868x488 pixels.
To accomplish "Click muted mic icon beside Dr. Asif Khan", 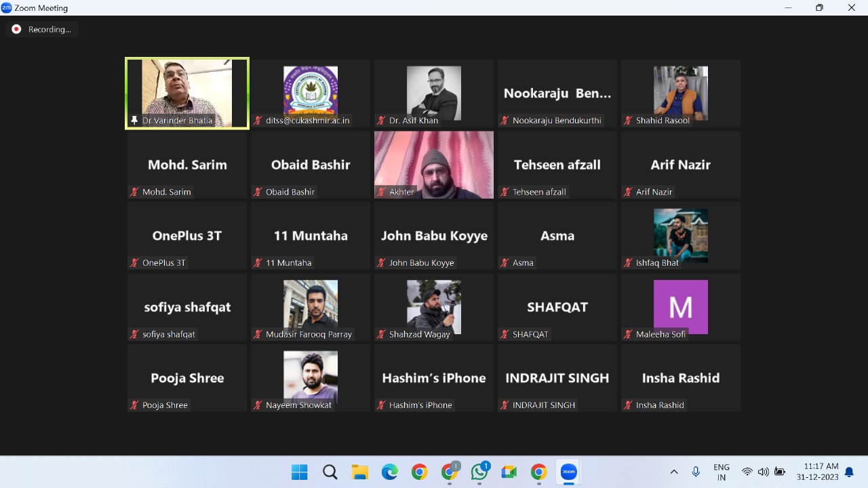I will tap(381, 121).
